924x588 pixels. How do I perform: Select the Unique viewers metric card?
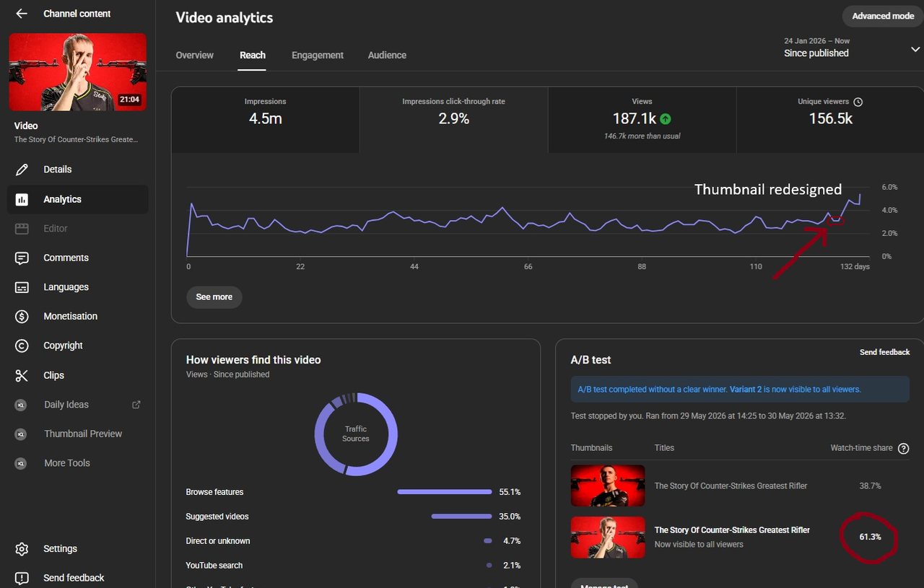click(x=830, y=120)
